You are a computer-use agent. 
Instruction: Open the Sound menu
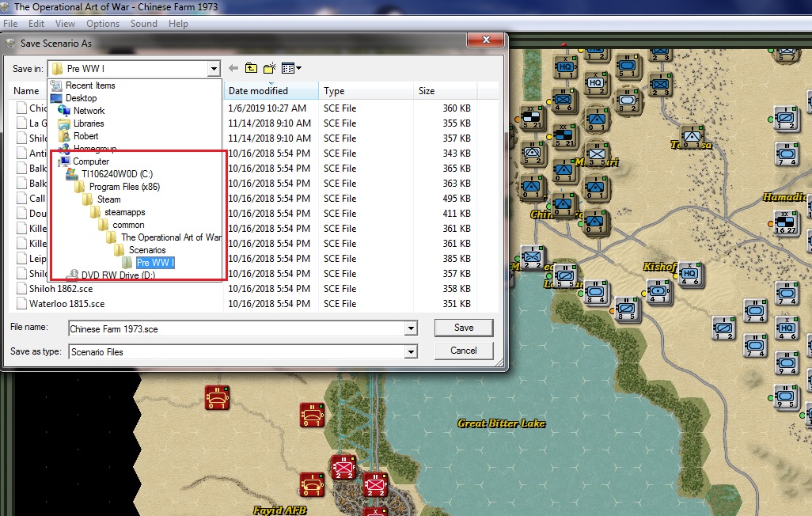143,24
